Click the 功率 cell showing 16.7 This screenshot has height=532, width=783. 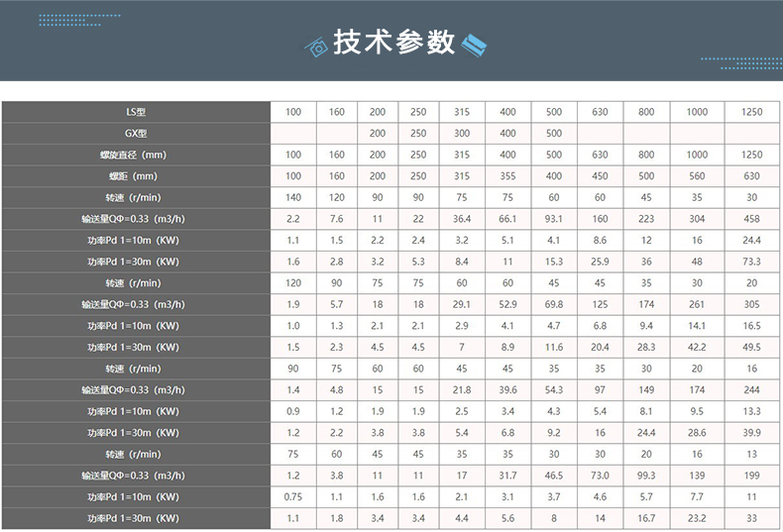tap(646, 518)
